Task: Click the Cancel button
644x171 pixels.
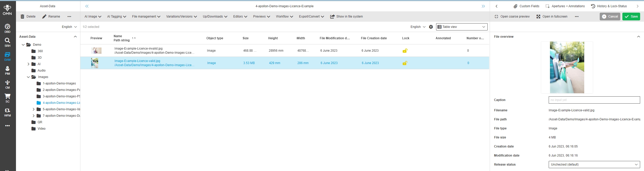Action: [x=609, y=17]
